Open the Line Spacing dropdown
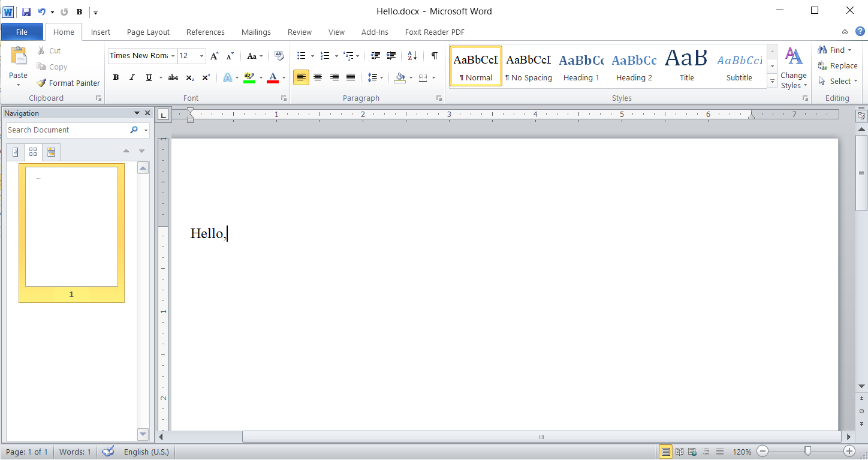The image size is (868, 460). (375, 77)
